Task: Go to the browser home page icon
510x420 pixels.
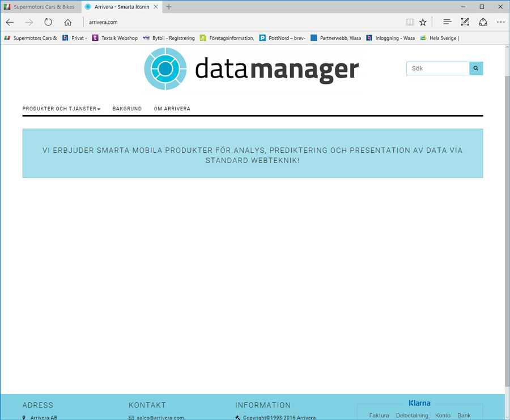Action: 67,22
